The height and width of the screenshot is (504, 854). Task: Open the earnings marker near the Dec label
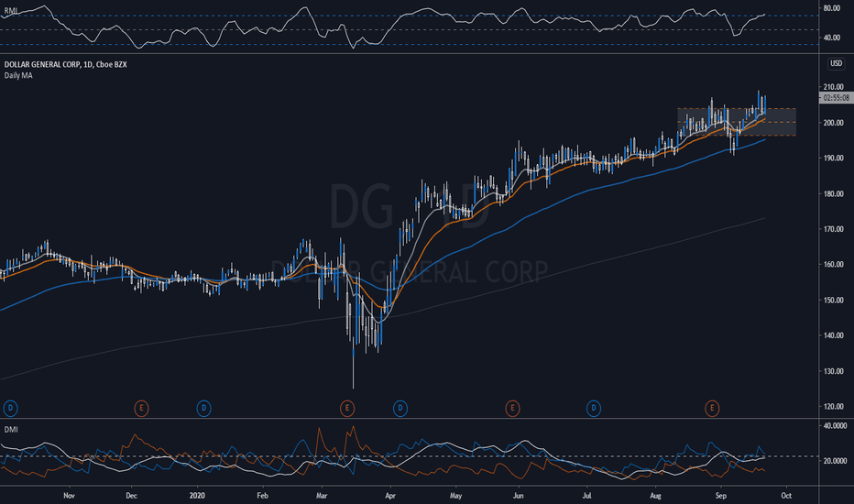[x=141, y=408]
